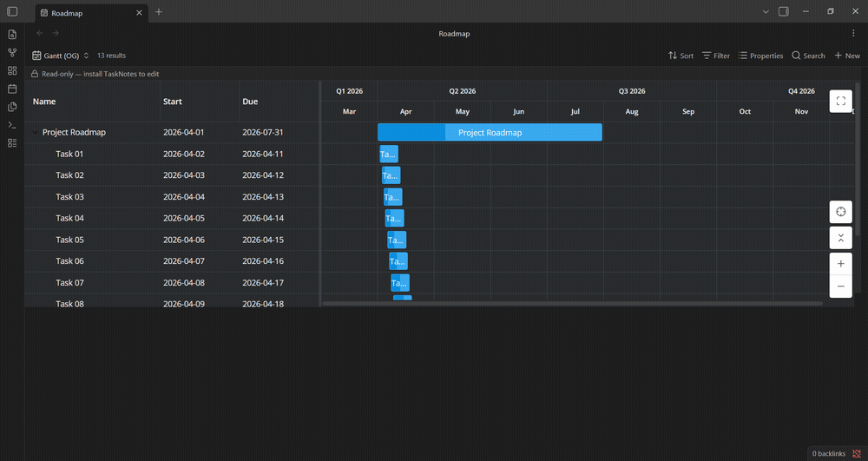This screenshot has height=461, width=868.
Task: Select the Task 04 Gantt bar
Action: (395, 218)
